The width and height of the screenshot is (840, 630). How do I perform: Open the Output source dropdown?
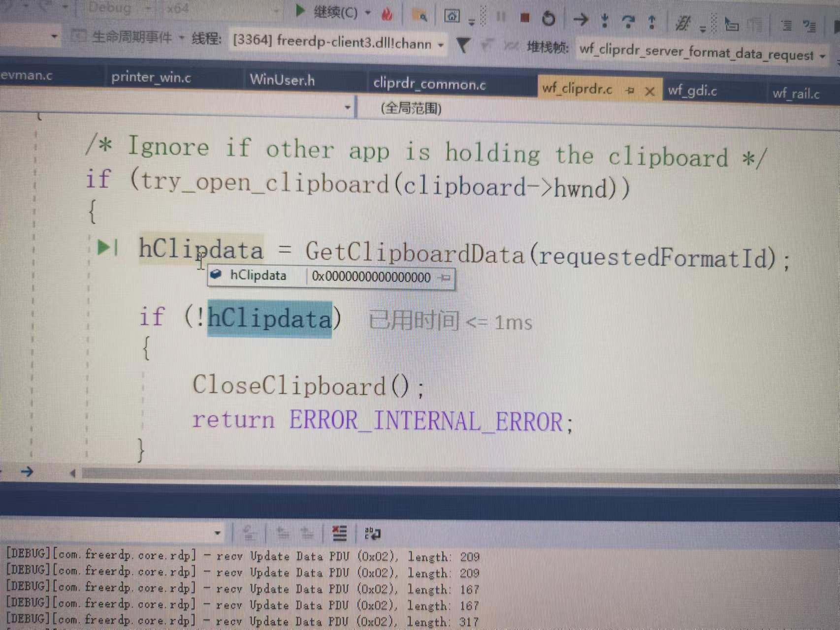217,533
